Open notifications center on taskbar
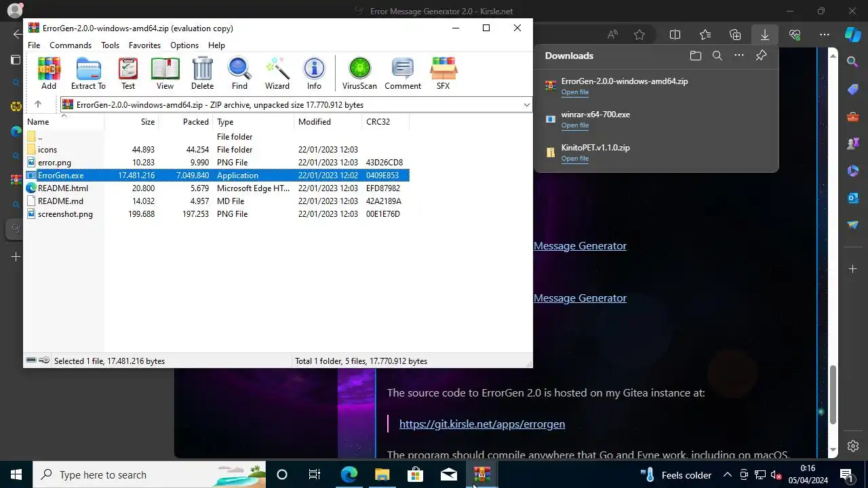 846,474
